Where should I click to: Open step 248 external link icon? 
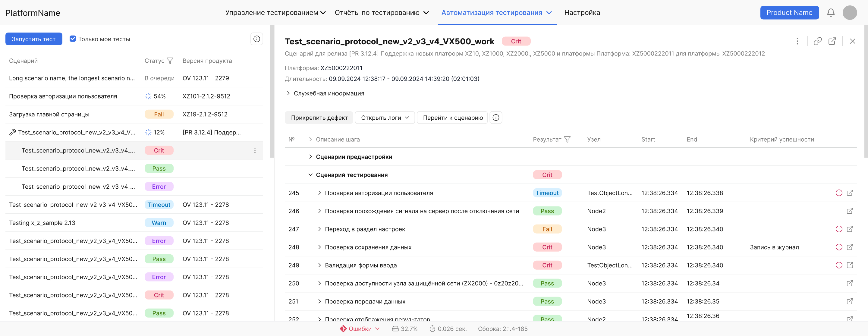(x=850, y=247)
